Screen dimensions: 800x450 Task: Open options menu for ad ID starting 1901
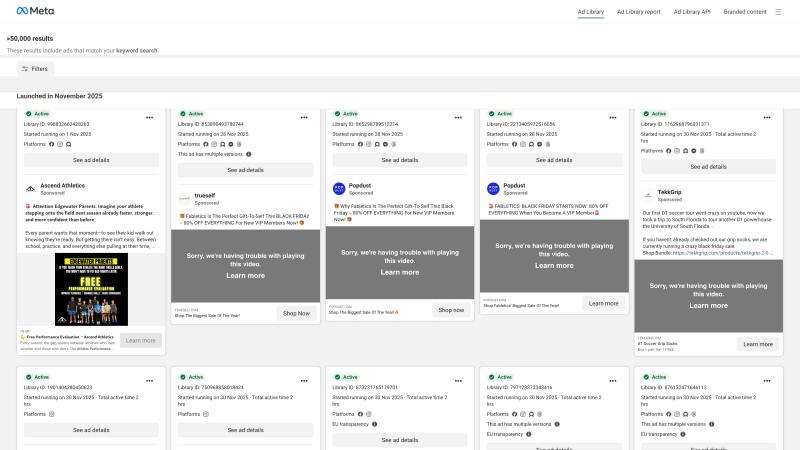click(x=149, y=381)
